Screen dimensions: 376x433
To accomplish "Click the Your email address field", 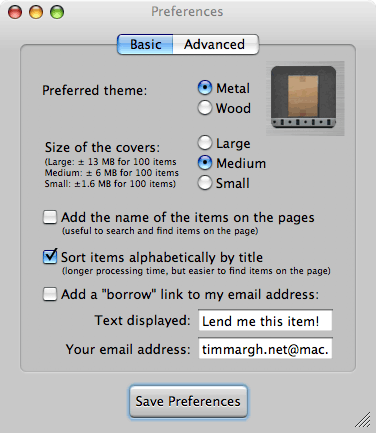I will pyautogui.click(x=265, y=348).
